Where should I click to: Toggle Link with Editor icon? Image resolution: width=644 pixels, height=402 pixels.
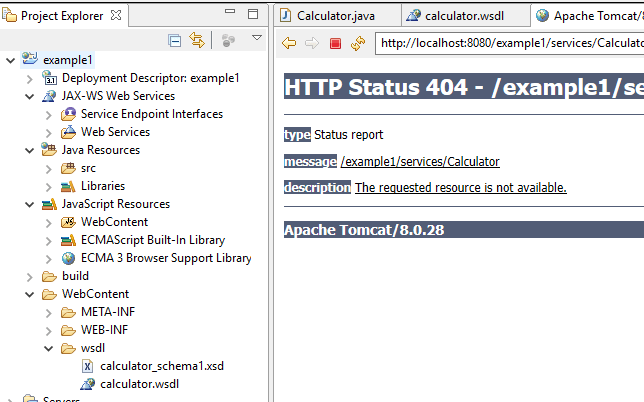point(197,40)
